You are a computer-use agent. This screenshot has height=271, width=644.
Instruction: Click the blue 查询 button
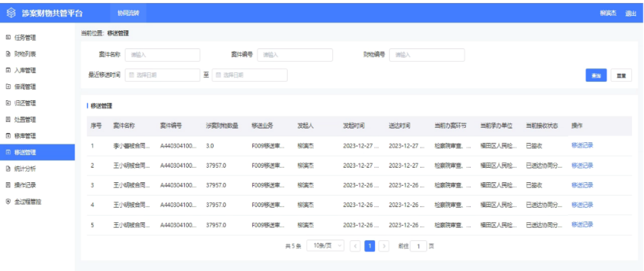[x=596, y=75]
